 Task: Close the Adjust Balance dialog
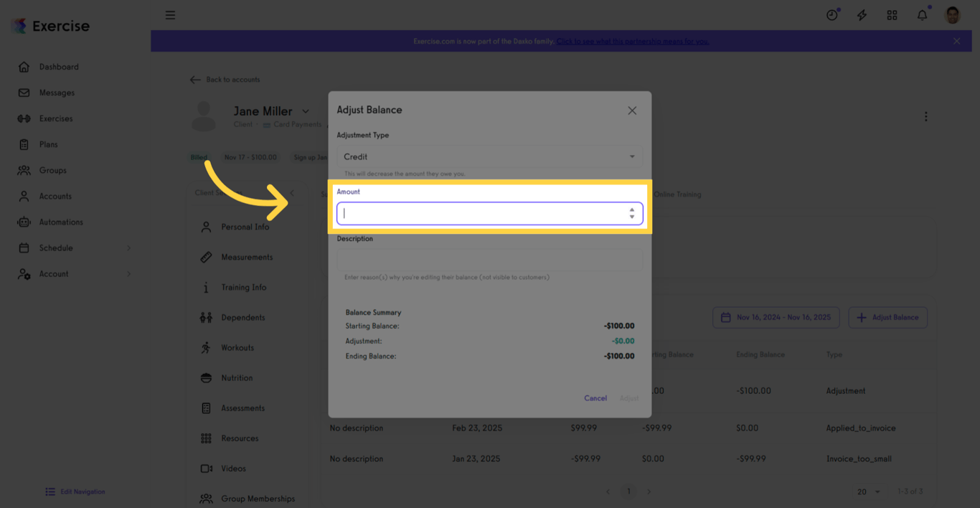click(632, 110)
